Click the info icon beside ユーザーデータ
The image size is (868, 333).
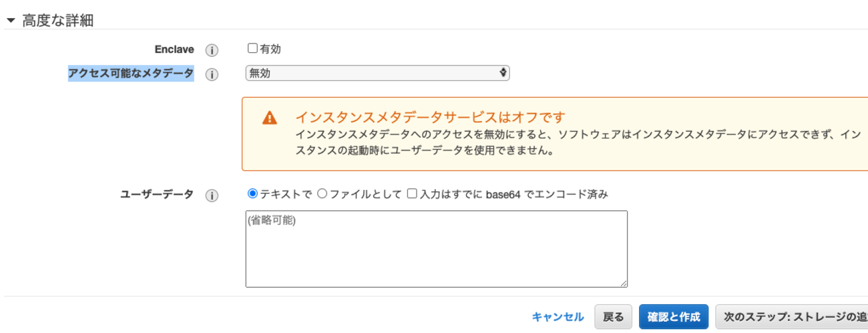pyautogui.click(x=212, y=195)
